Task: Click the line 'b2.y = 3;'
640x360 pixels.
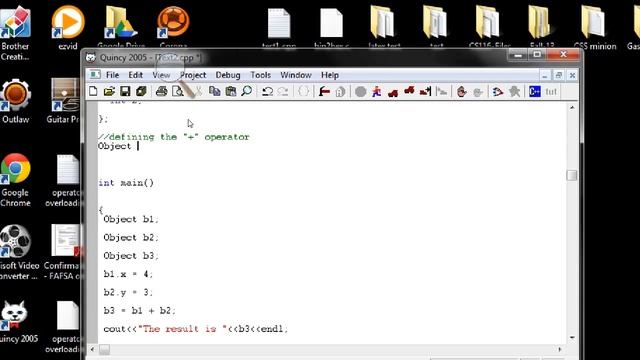Action: pos(128,292)
